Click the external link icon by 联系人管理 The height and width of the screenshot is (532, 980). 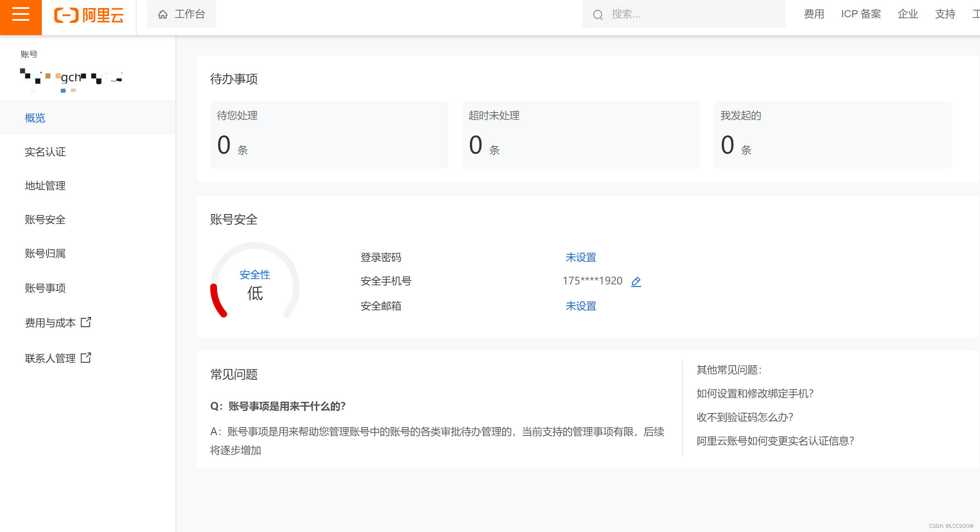(86, 358)
